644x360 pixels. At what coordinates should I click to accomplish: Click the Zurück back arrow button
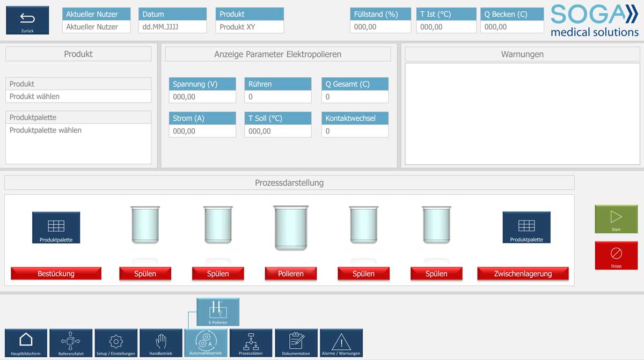(27, 20)
